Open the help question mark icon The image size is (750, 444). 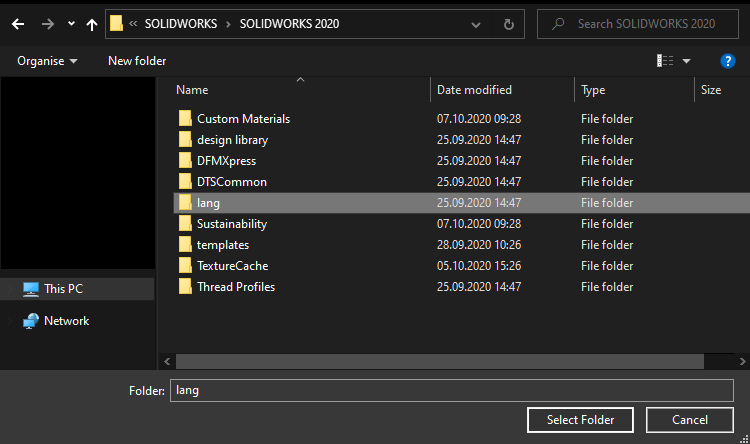728,61
